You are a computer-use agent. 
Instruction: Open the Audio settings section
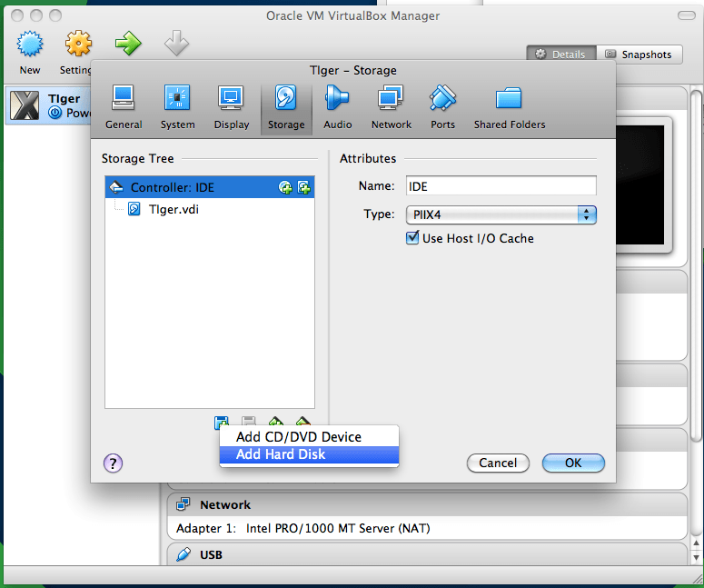pos(337,108)
